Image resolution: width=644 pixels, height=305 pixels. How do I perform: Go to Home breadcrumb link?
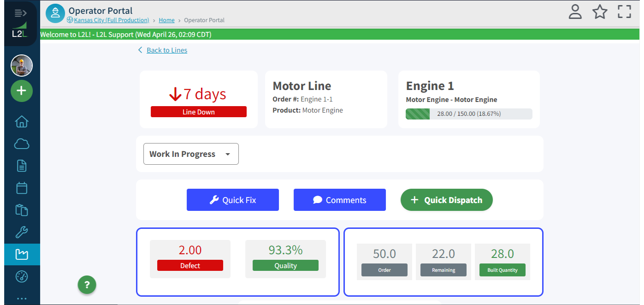pos(167,20)
